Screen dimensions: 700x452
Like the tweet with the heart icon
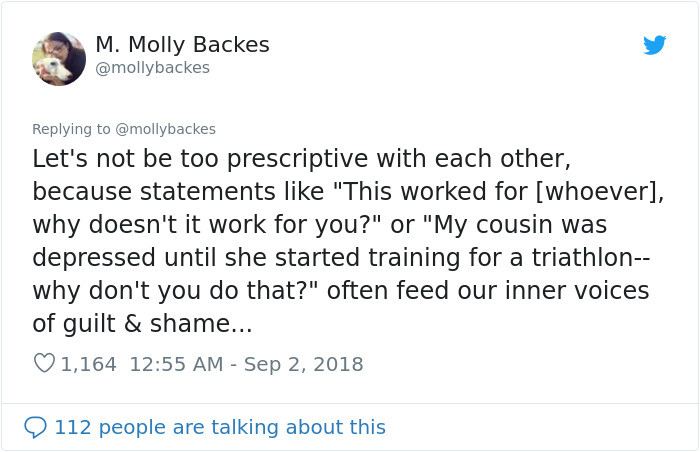(x=44, y=363)
